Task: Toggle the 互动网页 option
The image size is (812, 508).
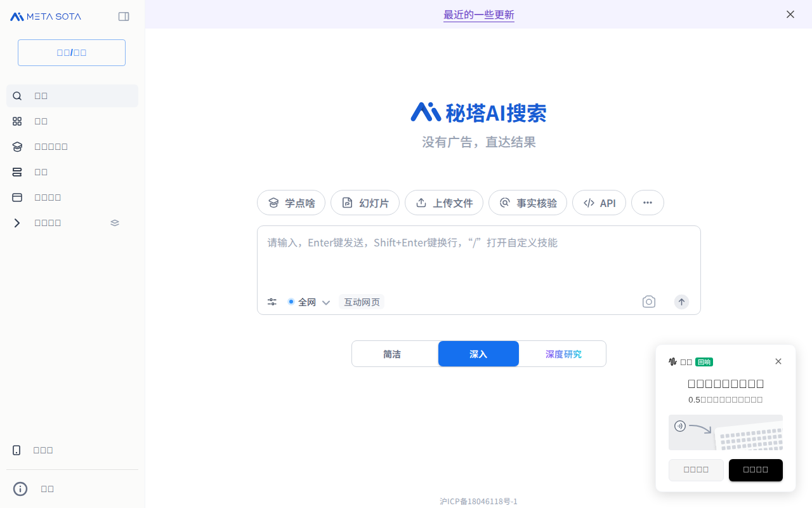Action: [362, 302]
